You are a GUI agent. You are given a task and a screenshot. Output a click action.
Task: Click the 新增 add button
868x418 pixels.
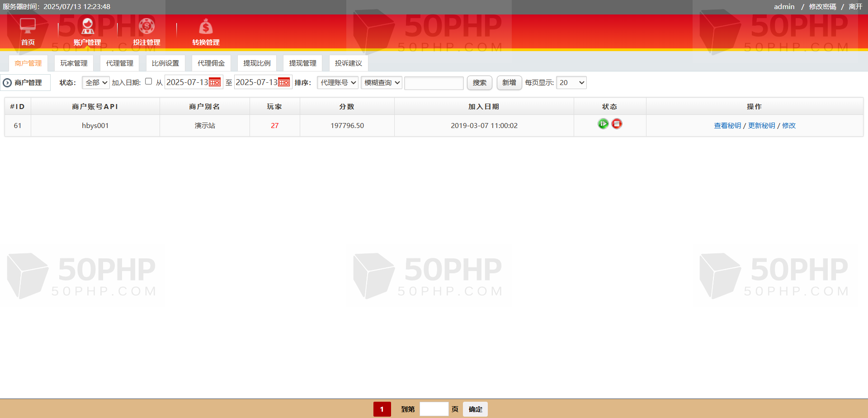coord(509,82)
